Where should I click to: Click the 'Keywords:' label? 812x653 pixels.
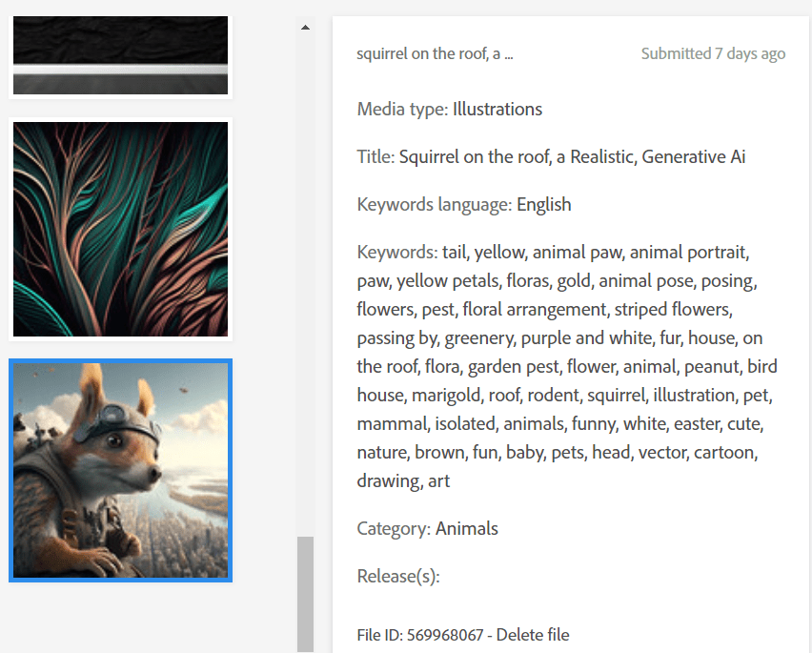pyautogui.click(x=396, y=253)
